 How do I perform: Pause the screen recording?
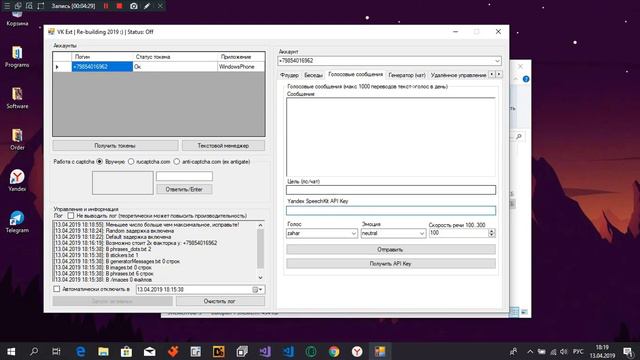106,6
